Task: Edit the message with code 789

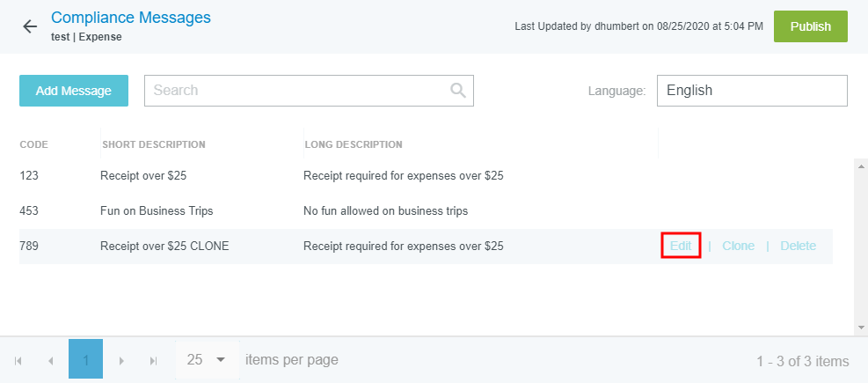Action: click(x=680, y=246)
